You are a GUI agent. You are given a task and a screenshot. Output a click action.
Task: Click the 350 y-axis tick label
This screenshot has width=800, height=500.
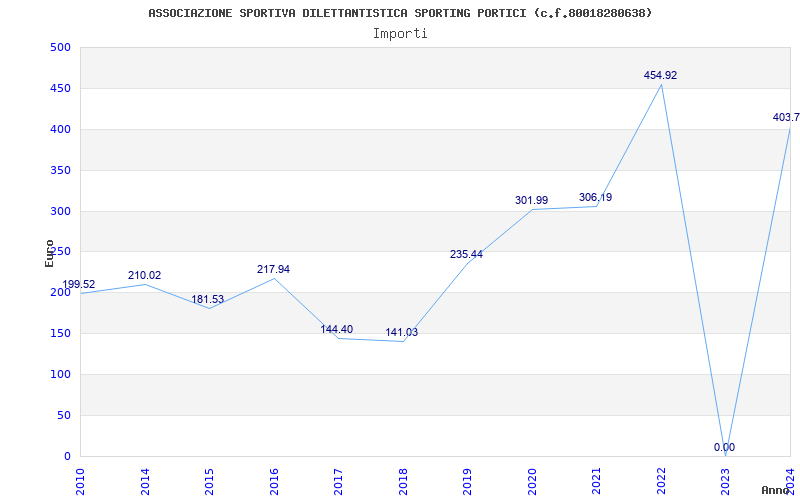[x=60, y=170]
